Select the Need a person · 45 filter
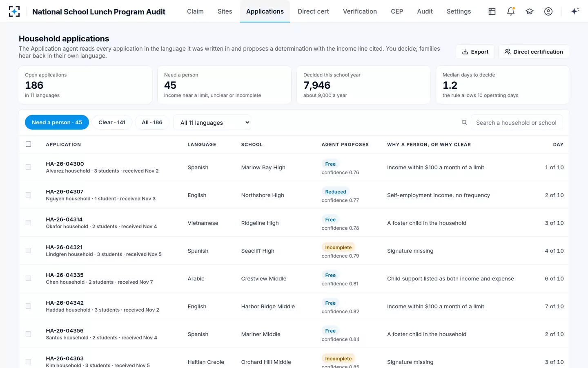 point(57,122)
